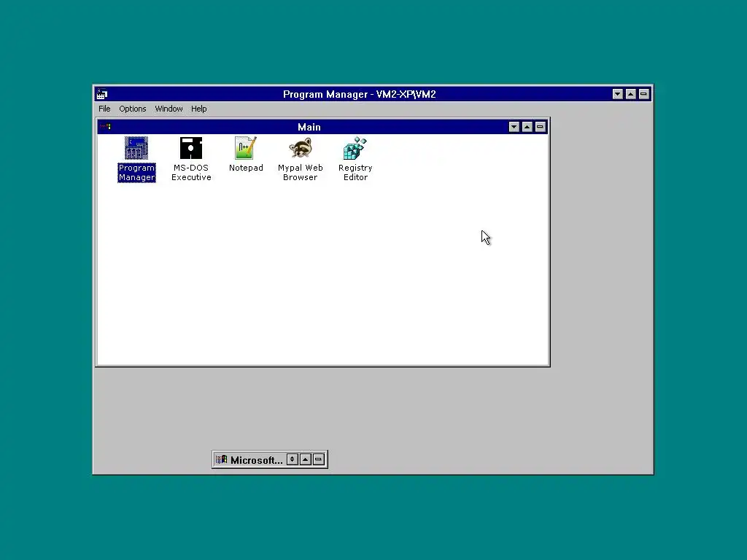
Task: Click the Program Manager title bar rightmost dash button
Action: coord(643,94)
